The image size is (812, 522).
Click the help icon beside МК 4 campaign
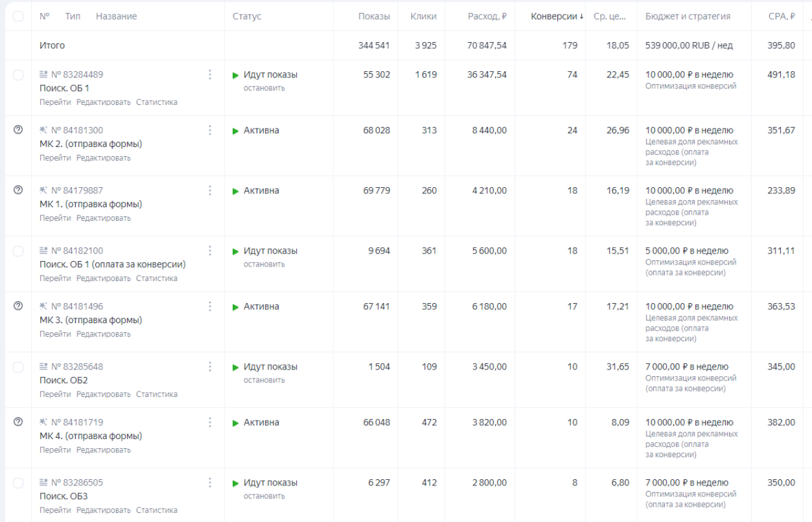(x=18, y=422)
